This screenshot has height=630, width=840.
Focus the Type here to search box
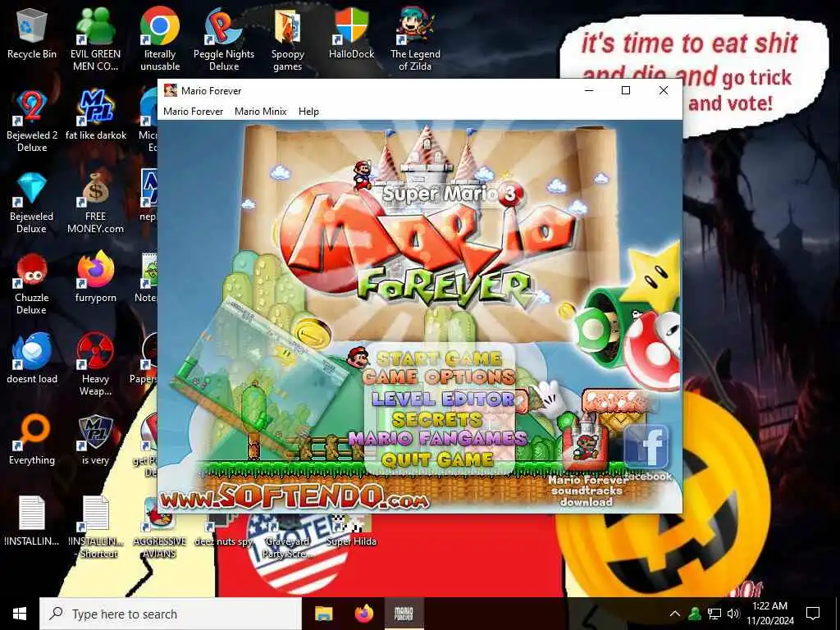coord(171,614)
